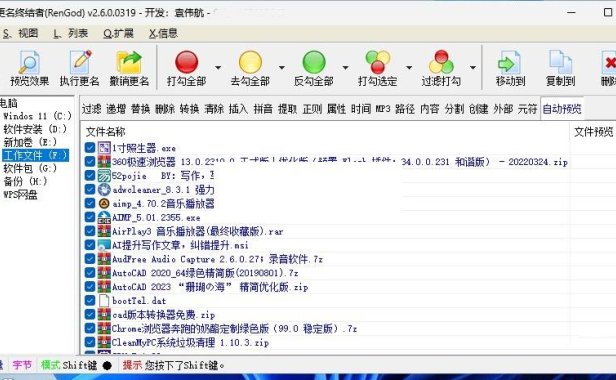Click the 打勾选定 check-selected icon
This screenshot has height=380, width=616.
(x=378, y=62)
